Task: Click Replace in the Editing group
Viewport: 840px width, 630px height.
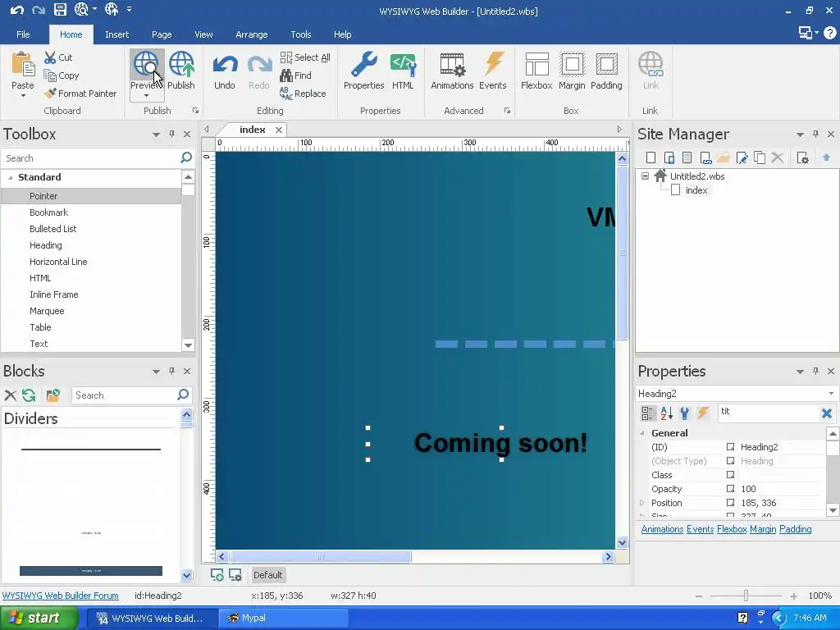Action: [x=303, y=94]
